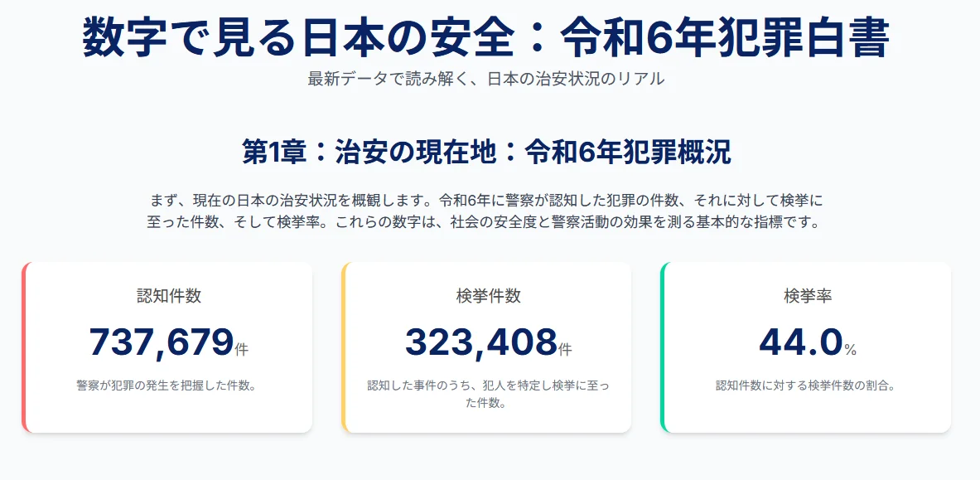
Task: Click the green accent edge of 検挙率 card
Action: coord(663,347)
